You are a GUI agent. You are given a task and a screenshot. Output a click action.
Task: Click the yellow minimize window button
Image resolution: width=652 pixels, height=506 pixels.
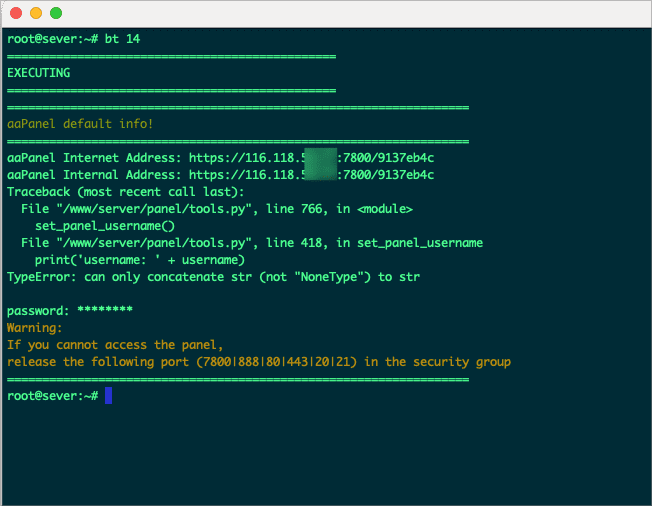coord(35,13)
